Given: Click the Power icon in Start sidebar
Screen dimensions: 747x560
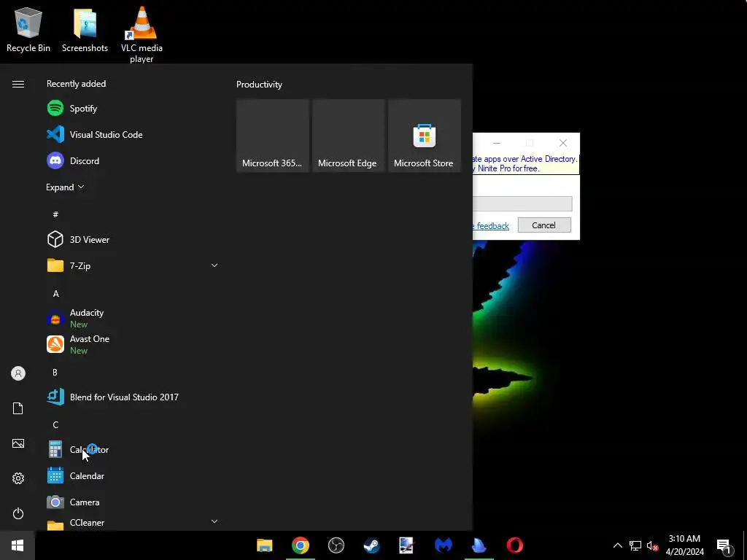Looking at the screenshot, I should point(18,513).
